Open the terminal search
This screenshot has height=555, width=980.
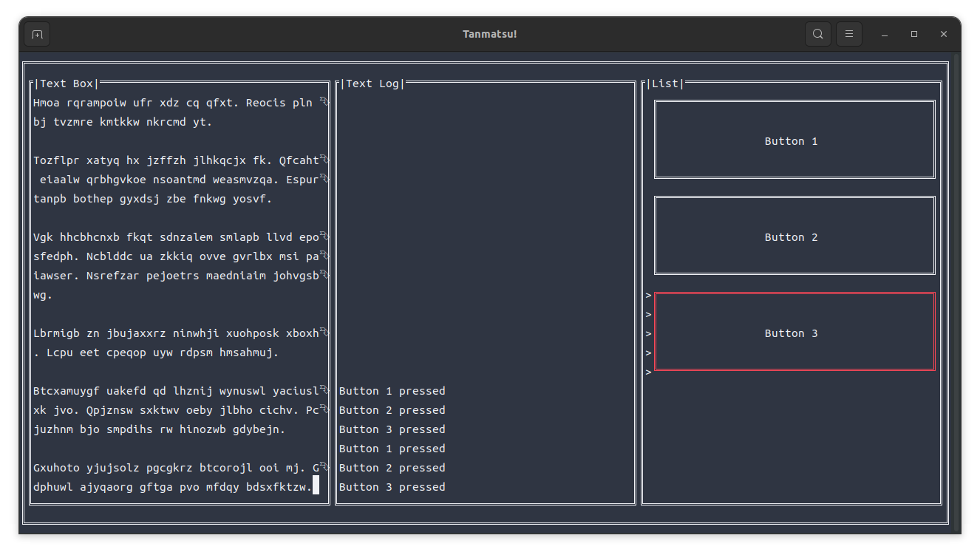818,34
